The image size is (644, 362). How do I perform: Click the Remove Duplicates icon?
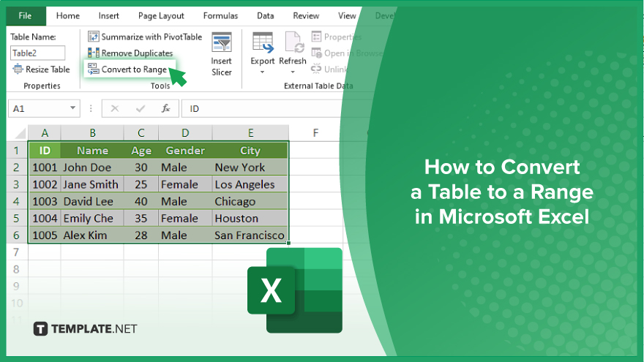(93, 53)
